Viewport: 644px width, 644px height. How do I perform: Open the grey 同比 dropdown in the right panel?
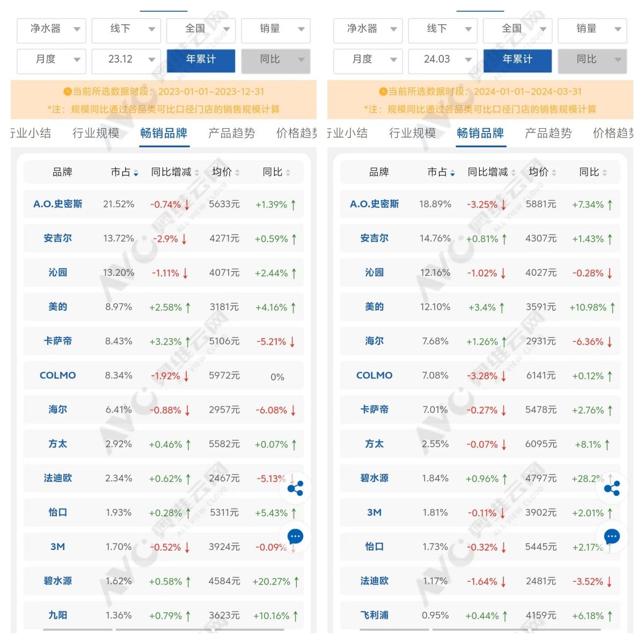coord(592,60)
